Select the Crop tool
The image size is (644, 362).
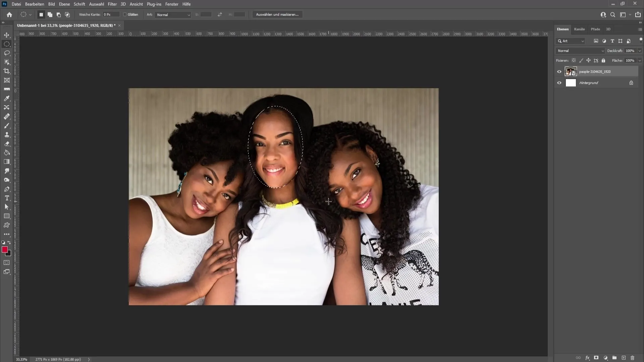(7, 71)
